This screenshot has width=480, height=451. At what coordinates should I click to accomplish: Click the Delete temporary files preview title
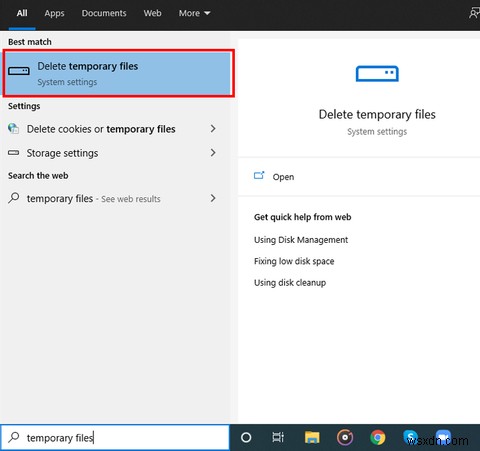coord(377,114)
